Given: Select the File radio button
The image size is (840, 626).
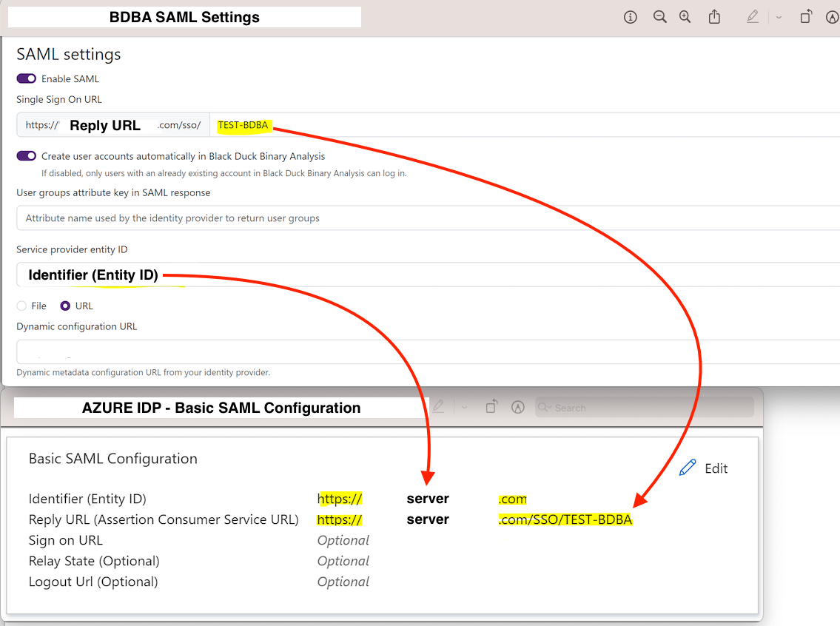Looking at the screenshot, I should click(23, 306).
